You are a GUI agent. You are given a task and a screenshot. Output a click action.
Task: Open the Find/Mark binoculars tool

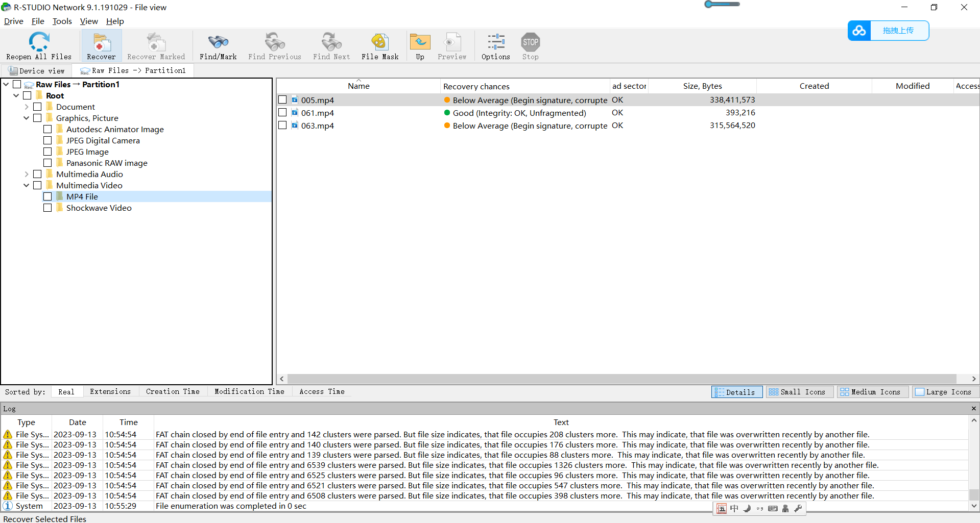[x=218, y=41]
